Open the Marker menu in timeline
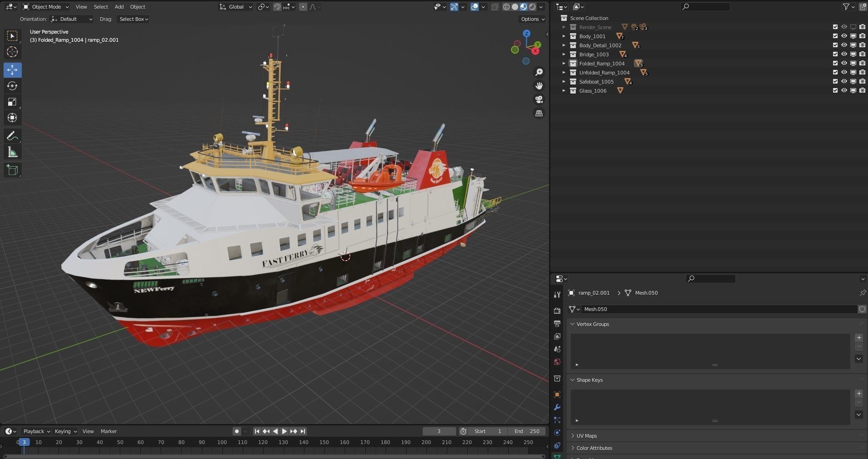This screenshot has width=868, height=459. click(x=108, y=431)
